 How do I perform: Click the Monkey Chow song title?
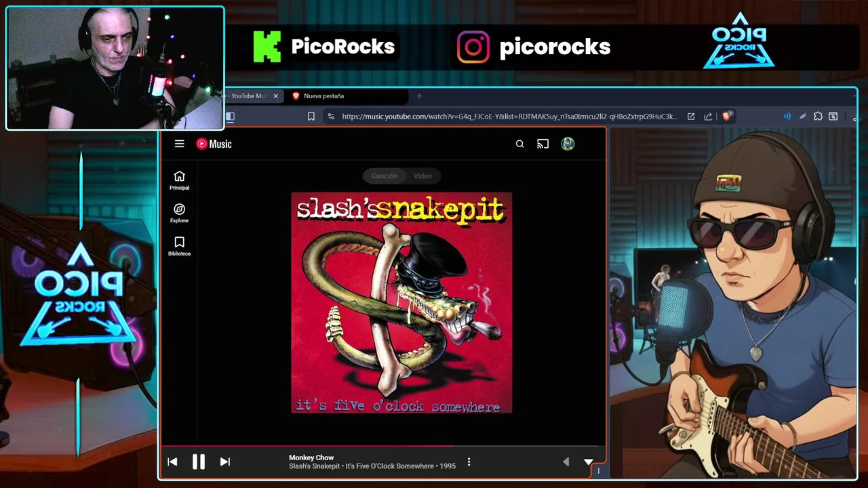pos(311,457)
